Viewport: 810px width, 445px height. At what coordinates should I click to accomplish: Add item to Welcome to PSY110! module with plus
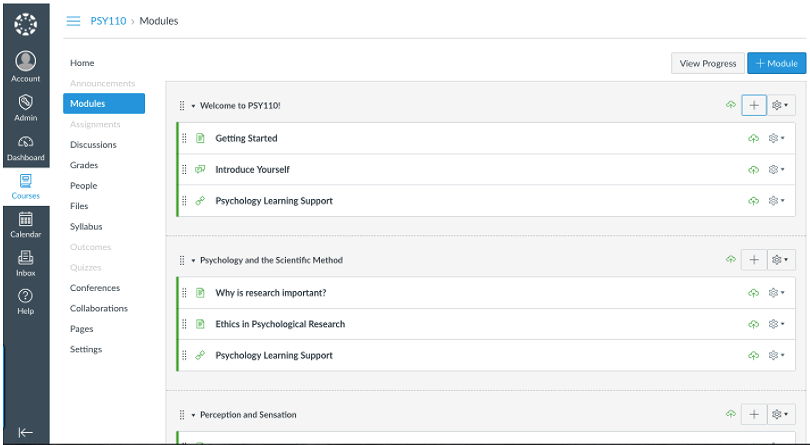(x=754, y=105)
